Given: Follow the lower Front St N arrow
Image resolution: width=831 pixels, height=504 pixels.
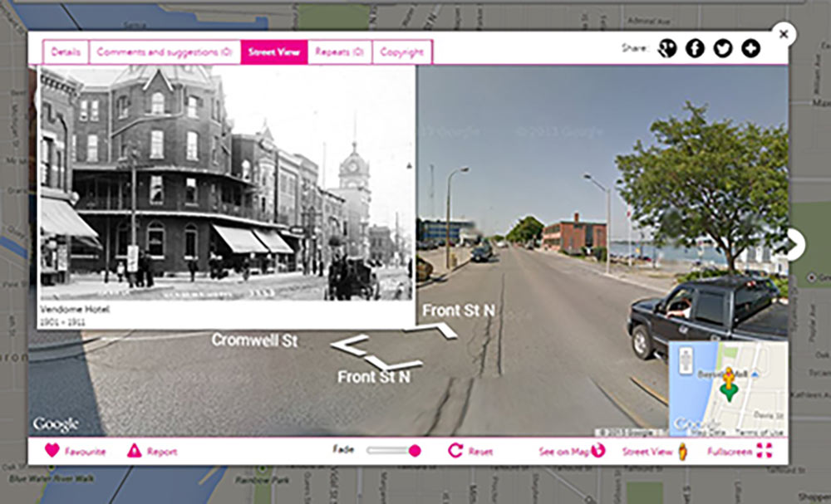Looking at the screenshot, I should pyautogui.click(x=394, y=363).
